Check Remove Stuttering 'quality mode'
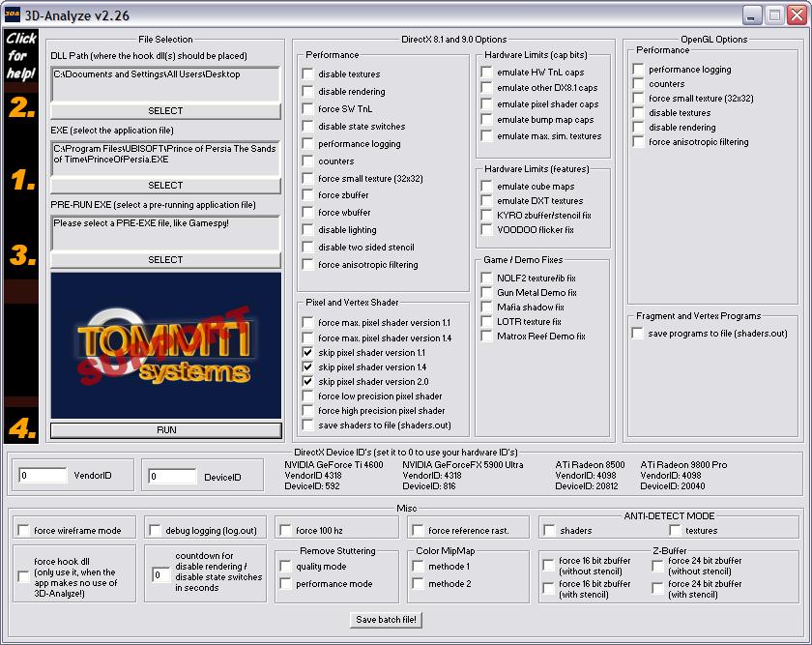The width and height of the screenshot is (812, 645). tap(285, 567)
